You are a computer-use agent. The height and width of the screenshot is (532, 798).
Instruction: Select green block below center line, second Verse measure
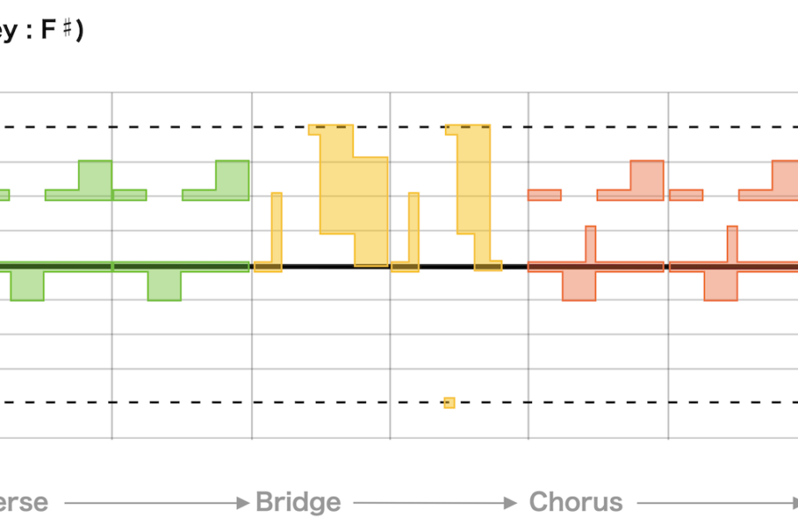point(164,284)
